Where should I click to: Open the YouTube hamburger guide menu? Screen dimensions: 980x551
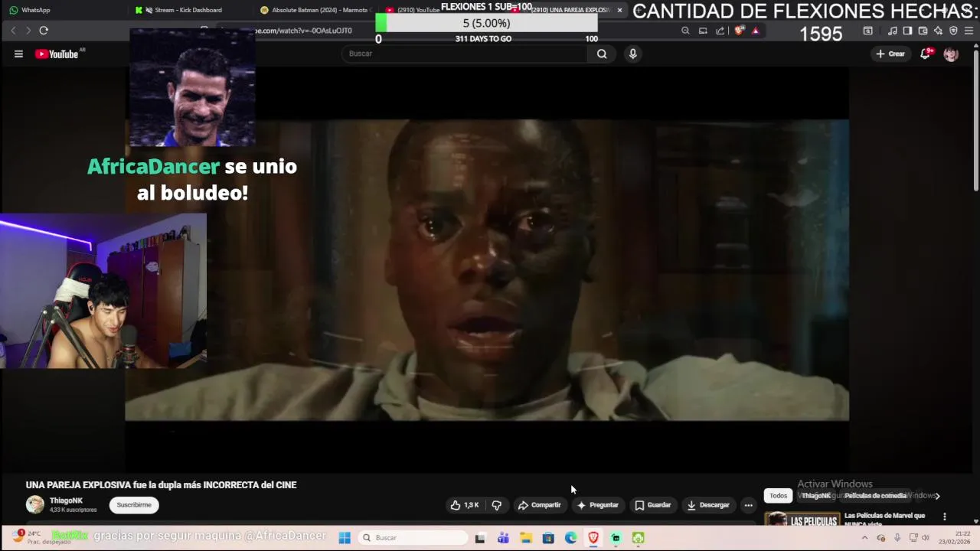coord(18,54)
